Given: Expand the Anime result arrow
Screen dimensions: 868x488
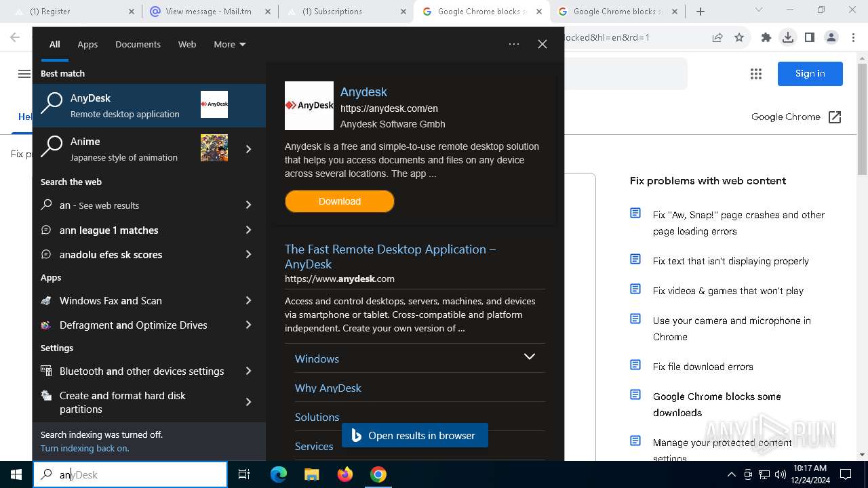Looking at the screenshot, I should (248, 149).
